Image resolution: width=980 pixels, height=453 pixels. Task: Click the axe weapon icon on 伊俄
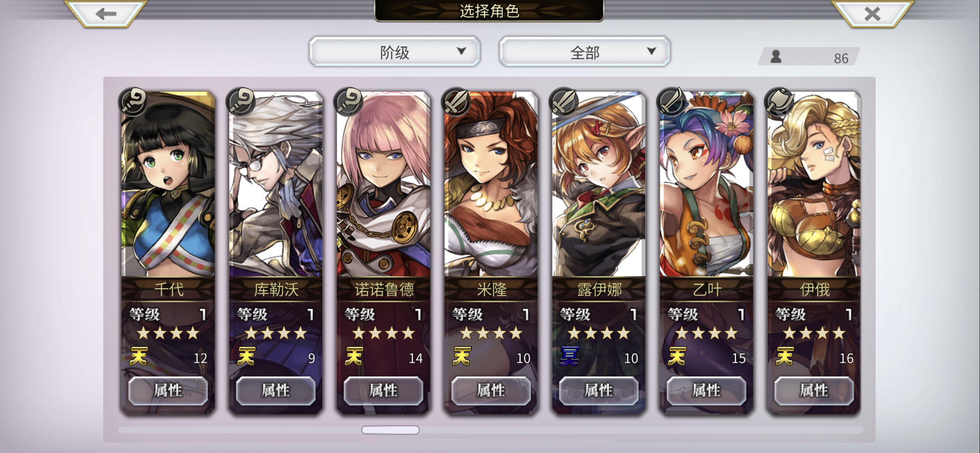(x=779, y=102)
